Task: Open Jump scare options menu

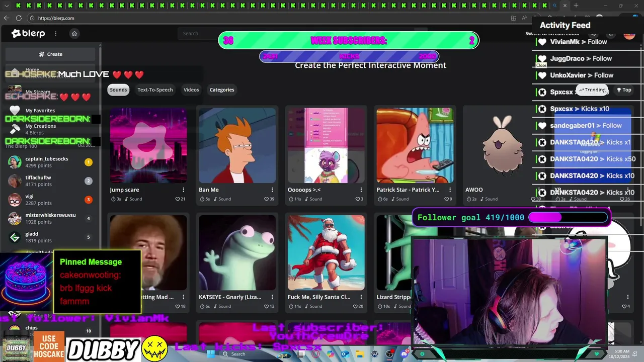Action: coord(183,190)
